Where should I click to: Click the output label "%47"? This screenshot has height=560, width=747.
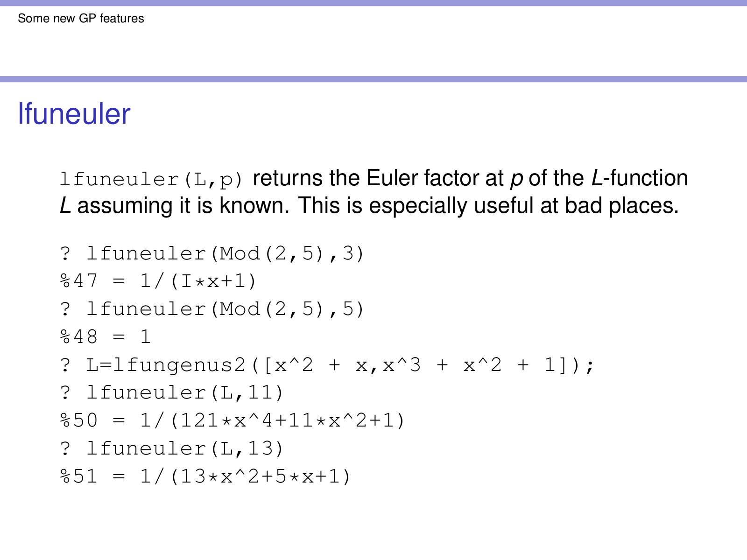point(78,281)
